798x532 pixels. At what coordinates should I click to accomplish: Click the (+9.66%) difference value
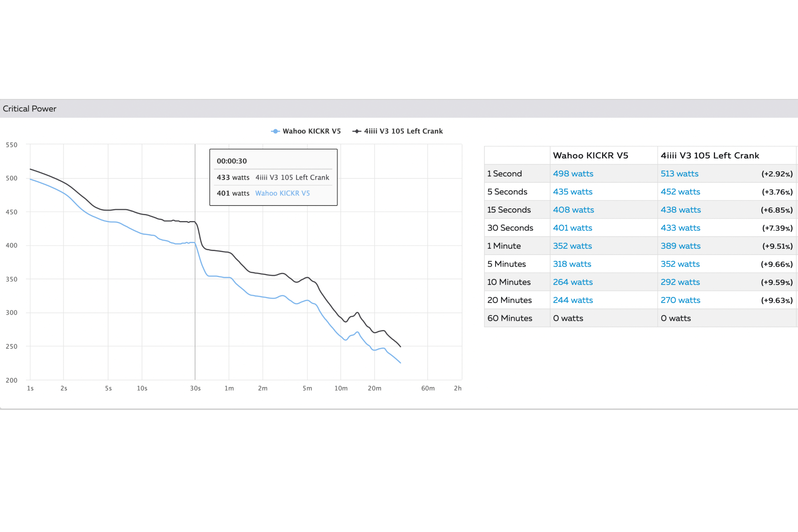(x=776, y=264)
